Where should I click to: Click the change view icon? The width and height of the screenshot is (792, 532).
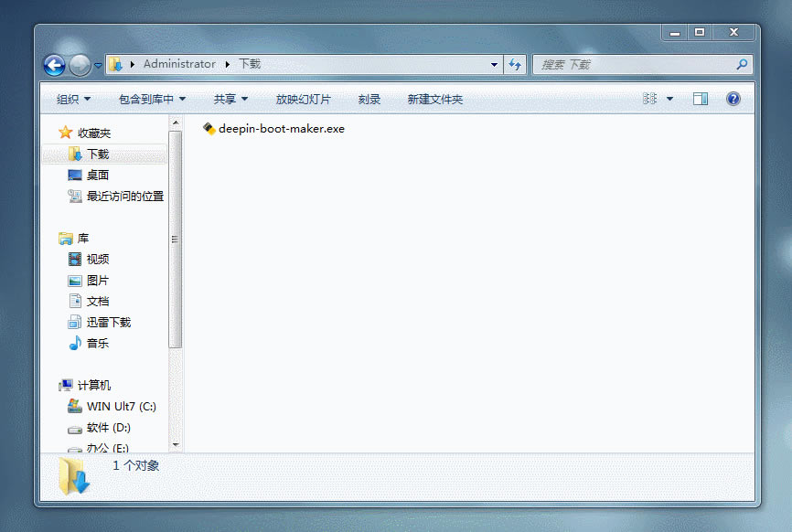pyautogui.click(x=649, y=99)
